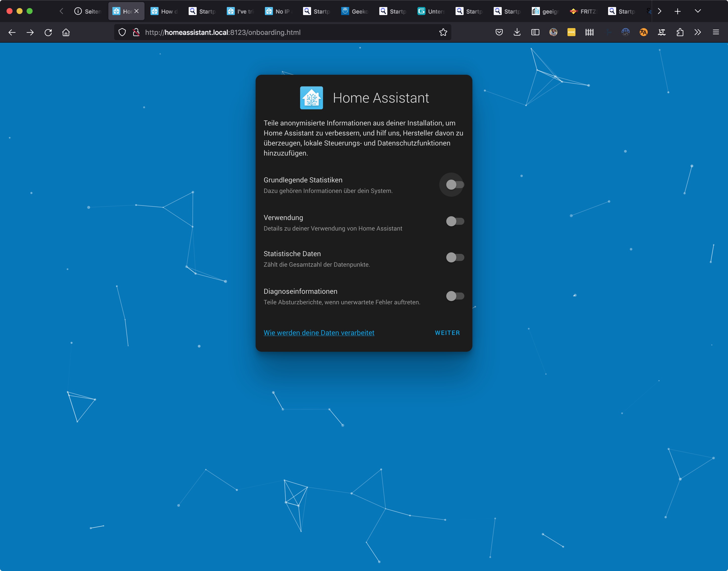Close the active Home Assistant tab
728x571 pixels.
(x=137, y=11)
